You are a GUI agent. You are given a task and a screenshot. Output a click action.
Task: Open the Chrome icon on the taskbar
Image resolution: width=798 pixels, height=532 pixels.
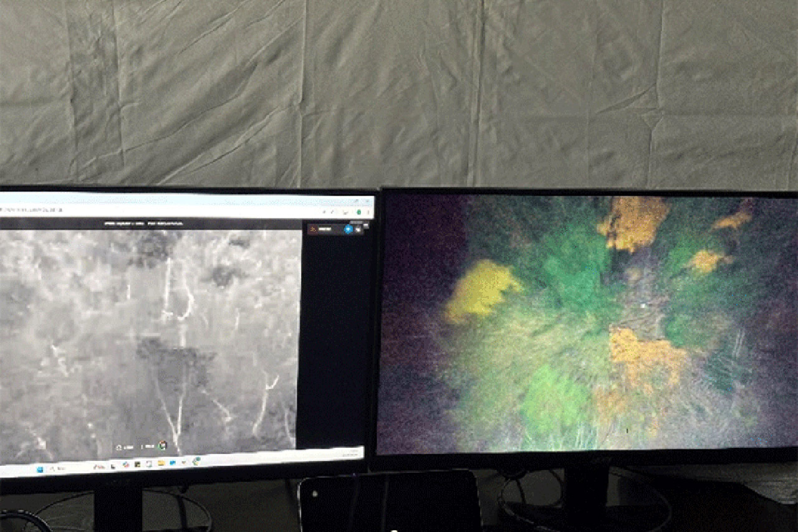pos(196,461)
